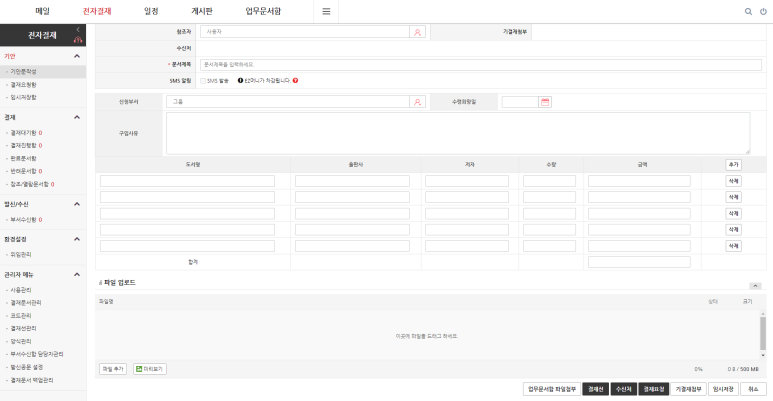Click 미리보기 preview button with image icon

point(150,369)
